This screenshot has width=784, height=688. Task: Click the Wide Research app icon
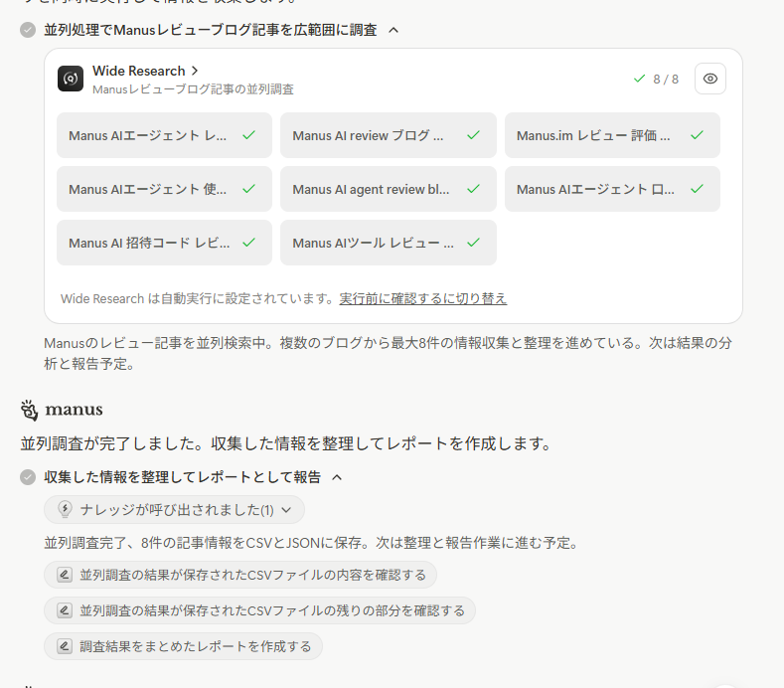[x=71, y=80]
